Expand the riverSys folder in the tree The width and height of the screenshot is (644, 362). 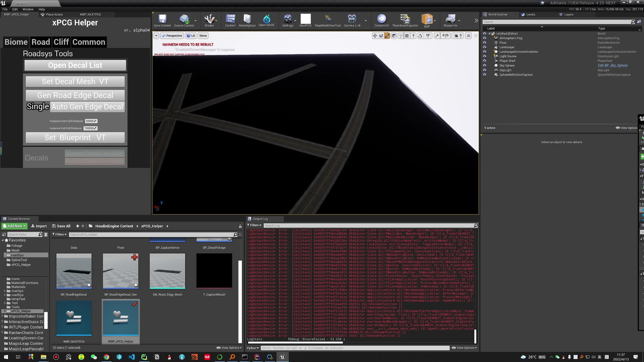click(x=5, y=291)
